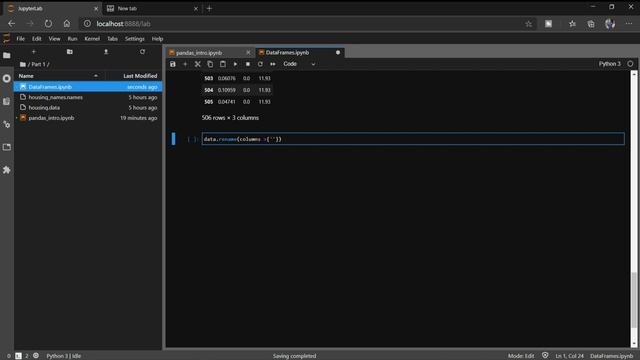Run the selected cell

[x=236, y=64]
